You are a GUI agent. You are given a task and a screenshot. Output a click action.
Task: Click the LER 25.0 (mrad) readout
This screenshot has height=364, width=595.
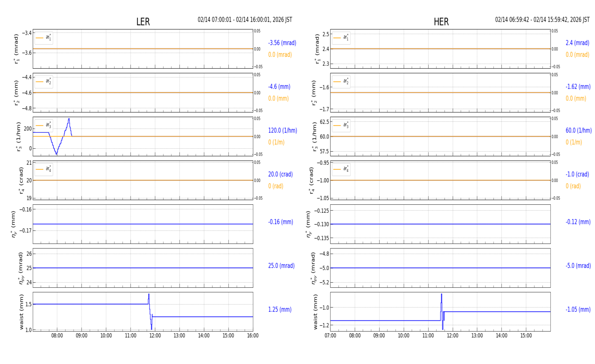[x=281, y=266]
